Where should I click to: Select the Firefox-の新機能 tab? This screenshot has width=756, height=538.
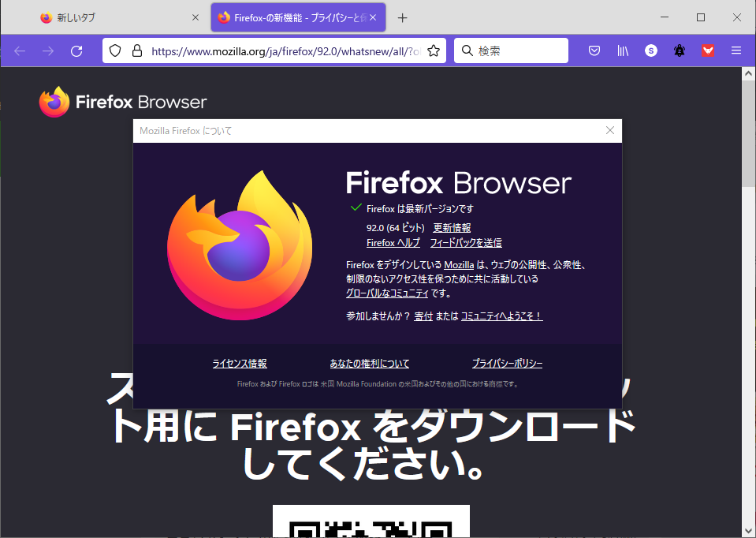pos(292,17)
